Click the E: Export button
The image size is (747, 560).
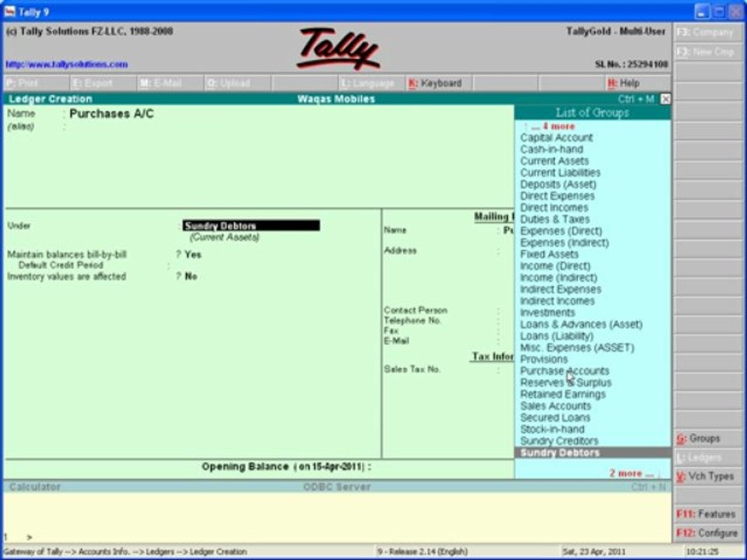(x=103, y=83)
